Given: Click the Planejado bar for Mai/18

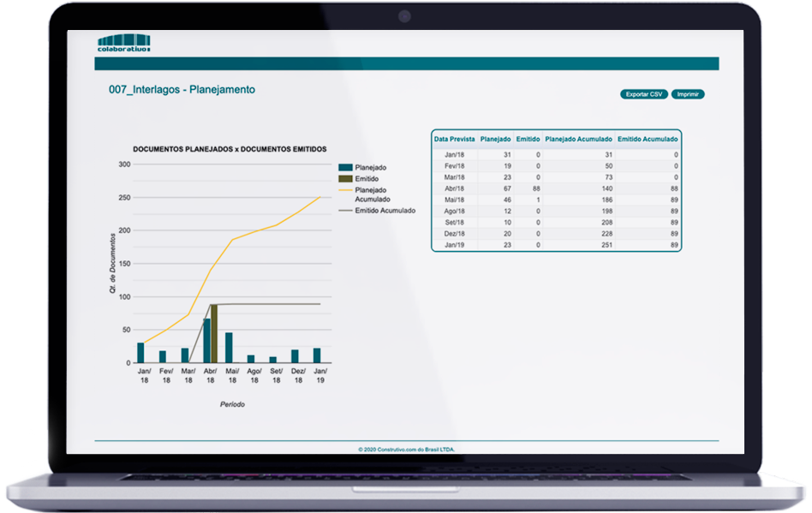Looking at the screenshot, I should 229,348.
